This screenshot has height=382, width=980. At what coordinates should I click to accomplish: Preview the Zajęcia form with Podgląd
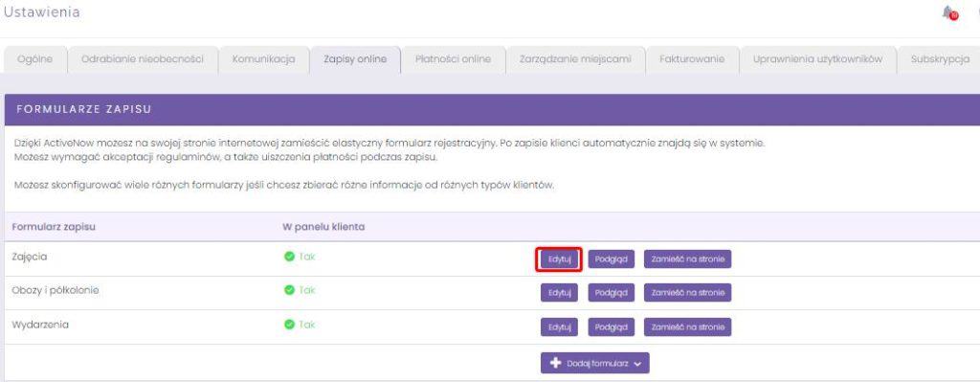(612, 258)
